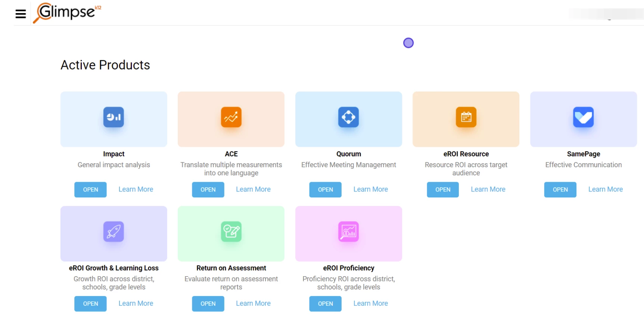Learn more about Quorum
Screen dimensions: 644x320
point(371,189)
